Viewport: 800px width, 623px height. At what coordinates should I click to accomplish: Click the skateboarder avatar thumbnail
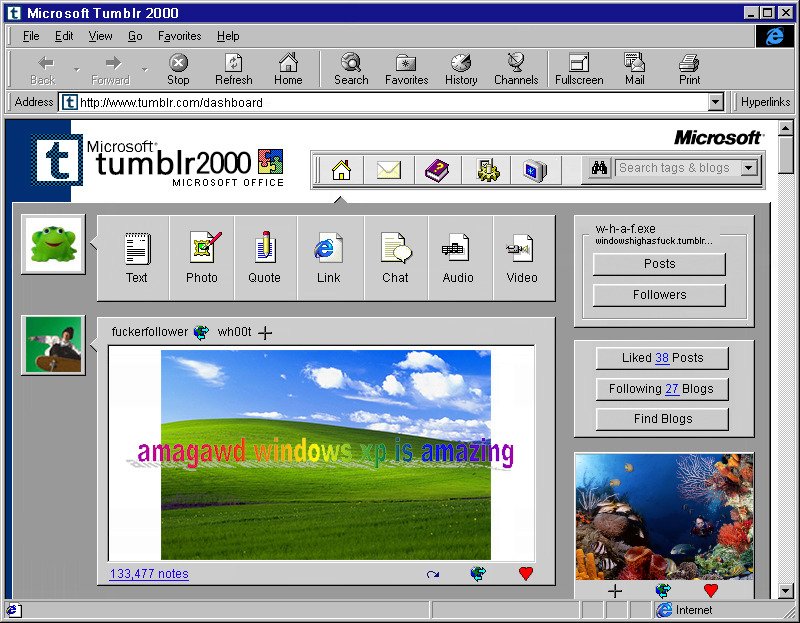tap(54, 345)
